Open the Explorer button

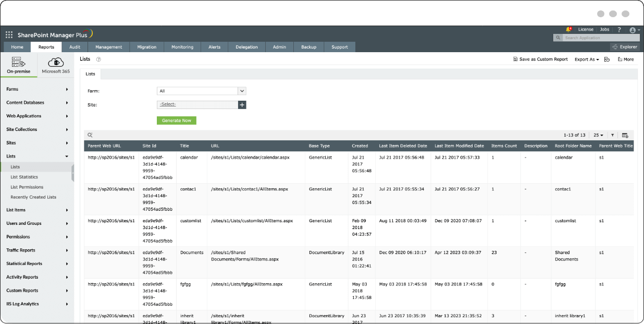(625, 47)
